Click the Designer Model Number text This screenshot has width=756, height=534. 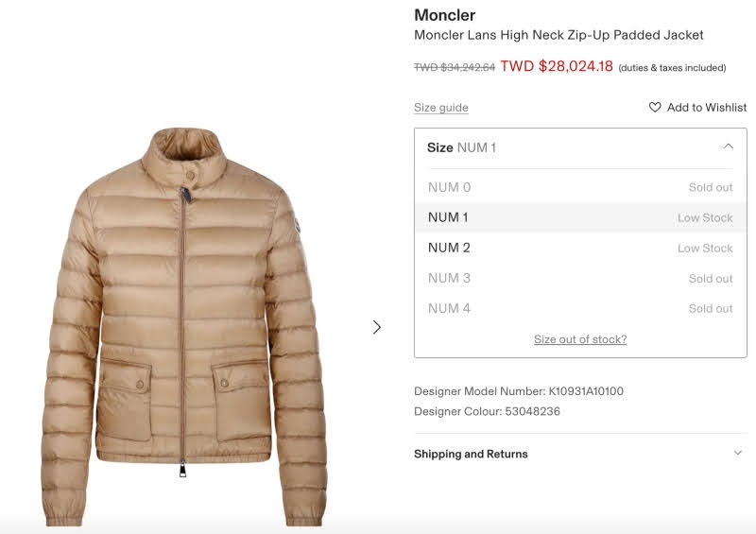click(x=519, y=391)
